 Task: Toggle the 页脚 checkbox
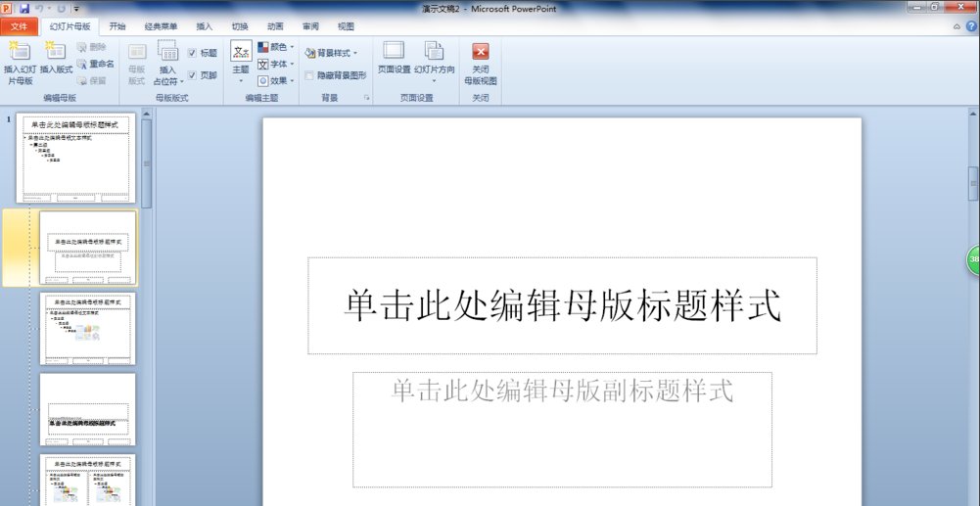tap(192, 75)
